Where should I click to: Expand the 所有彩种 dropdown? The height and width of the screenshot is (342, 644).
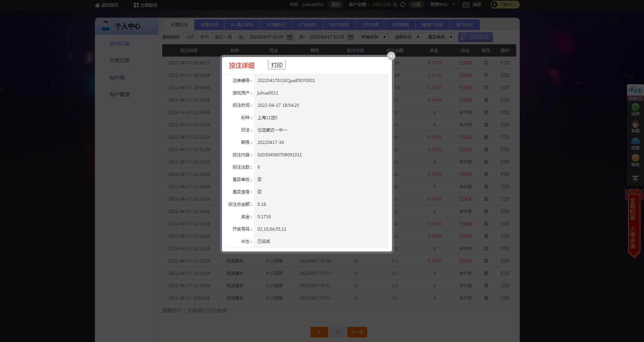pyautogui.click(x=374, y=37)
